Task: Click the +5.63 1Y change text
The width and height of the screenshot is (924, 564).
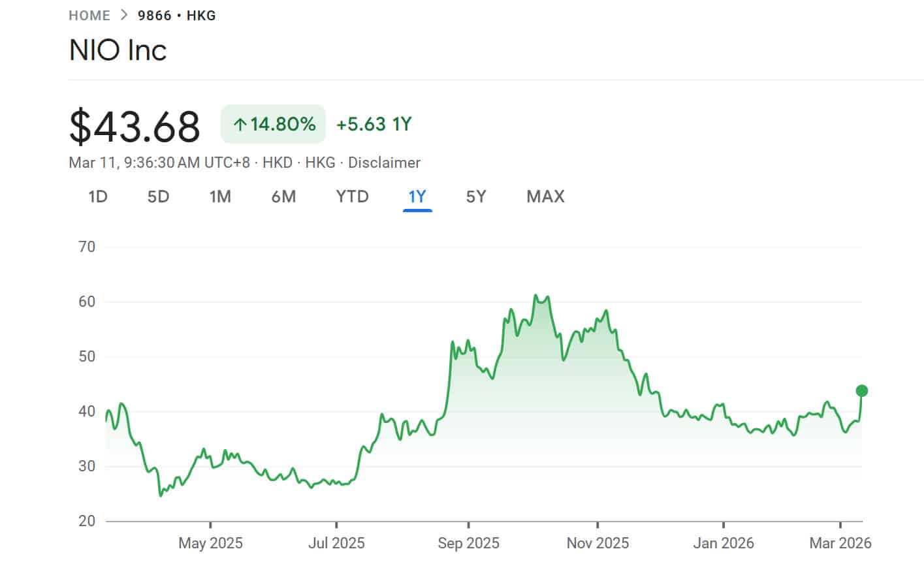Action: 374,124
